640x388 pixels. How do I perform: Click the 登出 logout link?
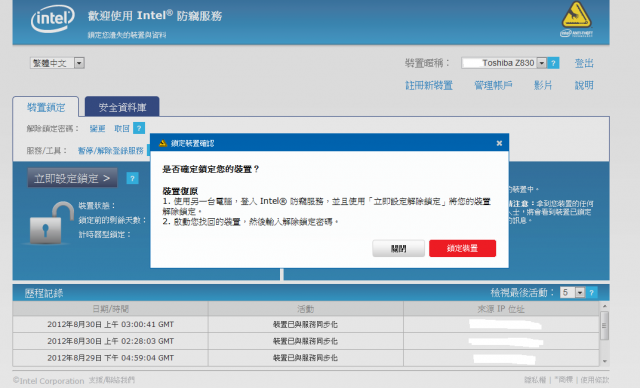click(584, 63)
